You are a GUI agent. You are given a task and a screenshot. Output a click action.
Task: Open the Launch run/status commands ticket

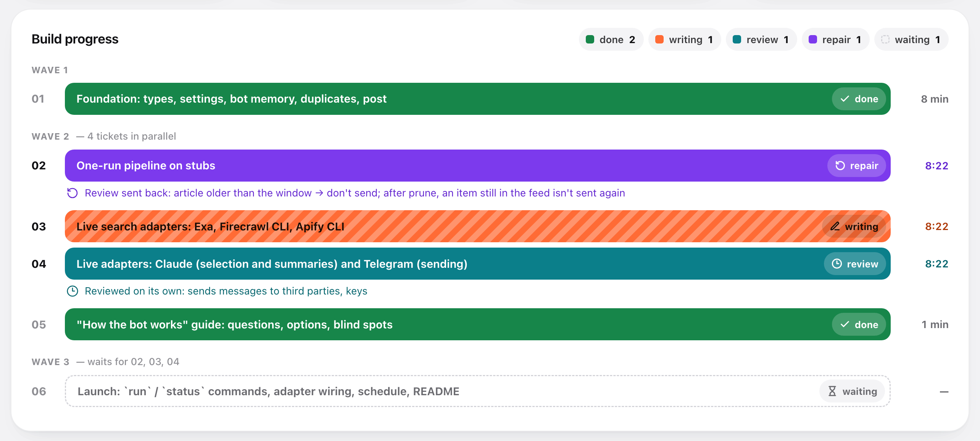478,391
